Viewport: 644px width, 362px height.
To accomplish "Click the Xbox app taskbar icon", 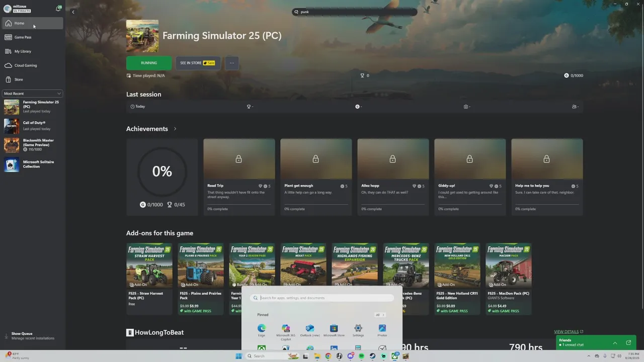I will coord(395,356).
